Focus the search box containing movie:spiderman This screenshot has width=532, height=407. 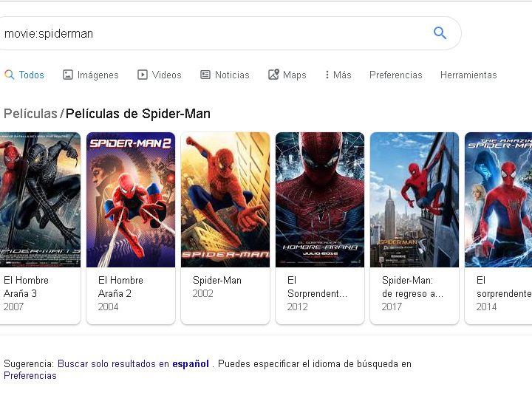[214, 33]
